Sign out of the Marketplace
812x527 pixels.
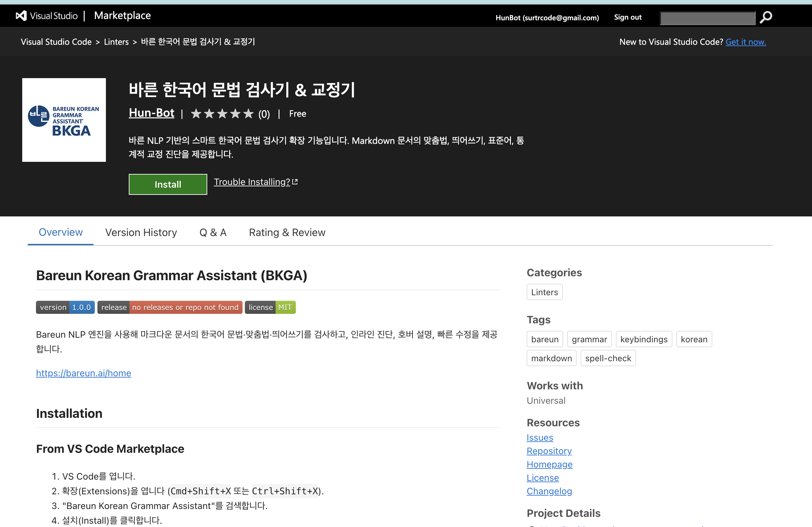coord(627,17)
